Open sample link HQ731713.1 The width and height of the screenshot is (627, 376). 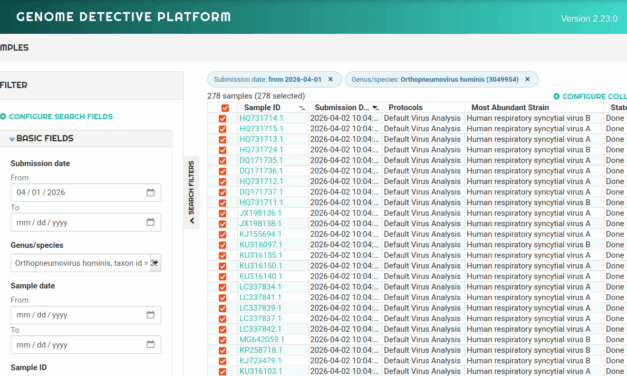[x=261, y=139]
